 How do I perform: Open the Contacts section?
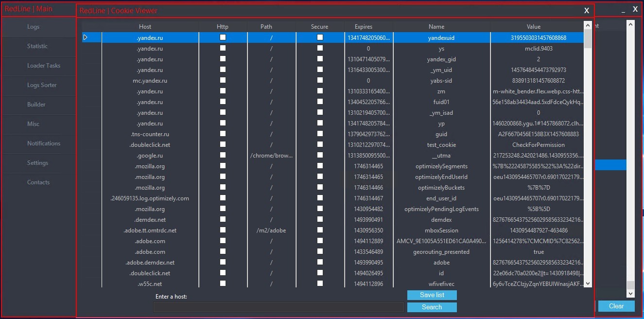(x=38, y=183)
